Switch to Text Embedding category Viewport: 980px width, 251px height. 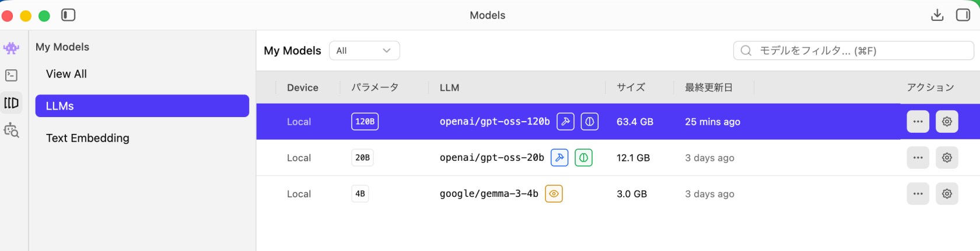pos(87,138)
